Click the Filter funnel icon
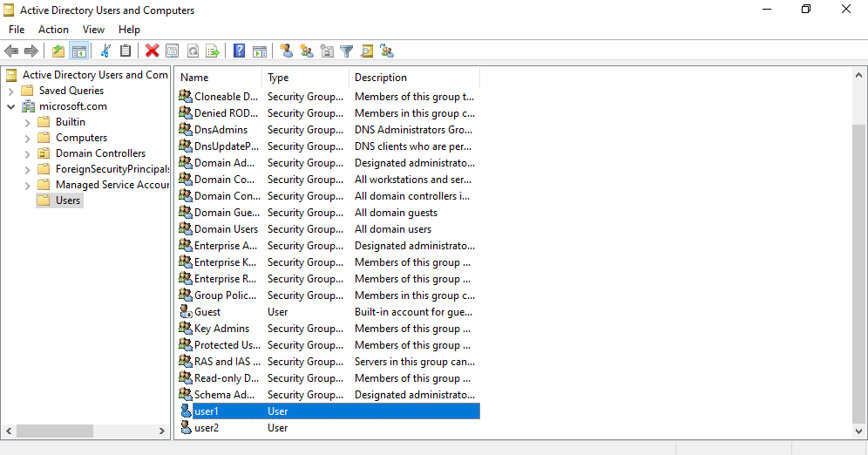This screenshot has width=868, height=455. (347, 51)
